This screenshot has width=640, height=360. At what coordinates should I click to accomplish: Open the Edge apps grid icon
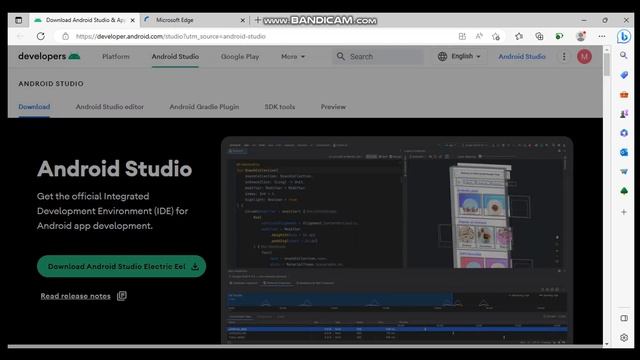[x=462, y=36]
